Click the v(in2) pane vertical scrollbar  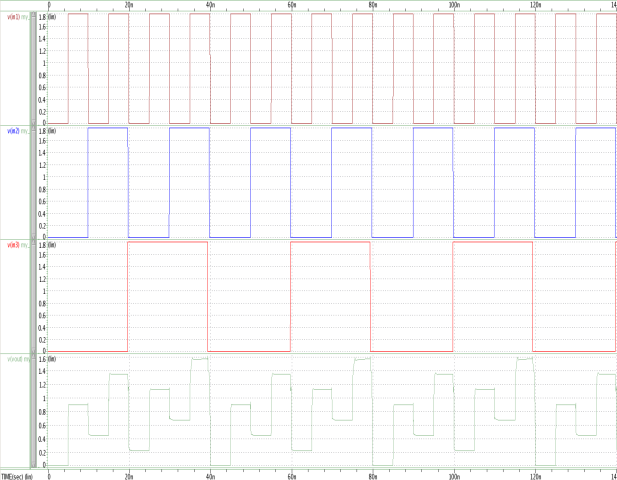[34, 183]
